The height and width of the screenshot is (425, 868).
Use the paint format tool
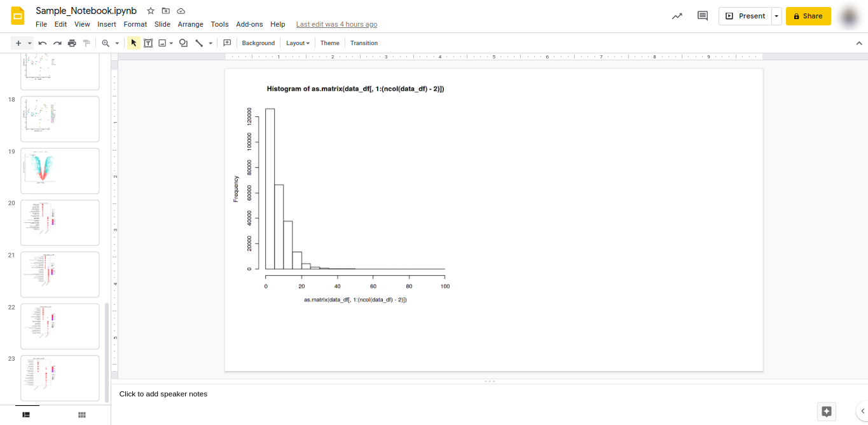[86, 43]
